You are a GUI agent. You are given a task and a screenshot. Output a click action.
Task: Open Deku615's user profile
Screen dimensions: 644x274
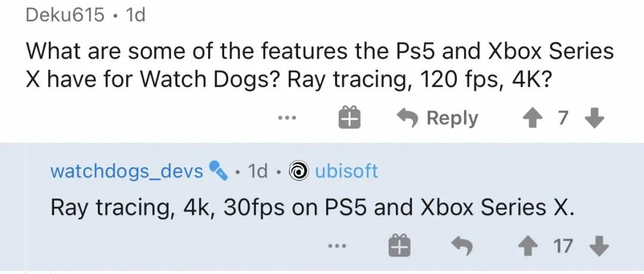65,15
